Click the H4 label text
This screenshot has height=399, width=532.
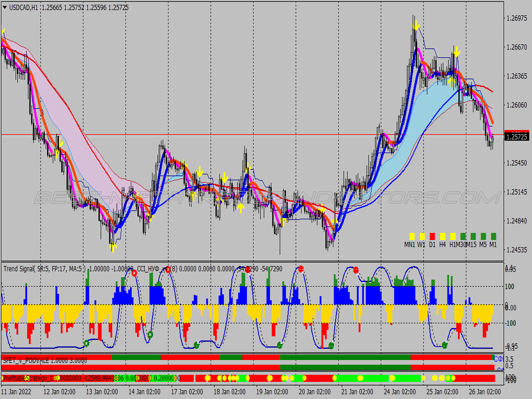(442, 245)
